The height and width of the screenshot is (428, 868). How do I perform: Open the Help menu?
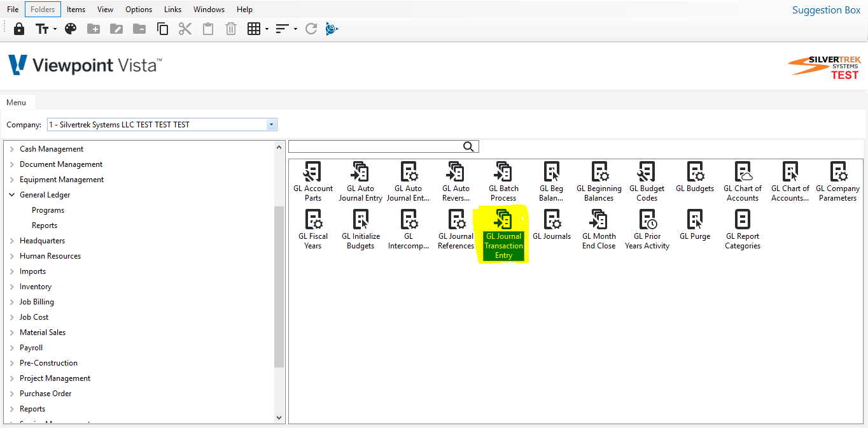point(244,10)
